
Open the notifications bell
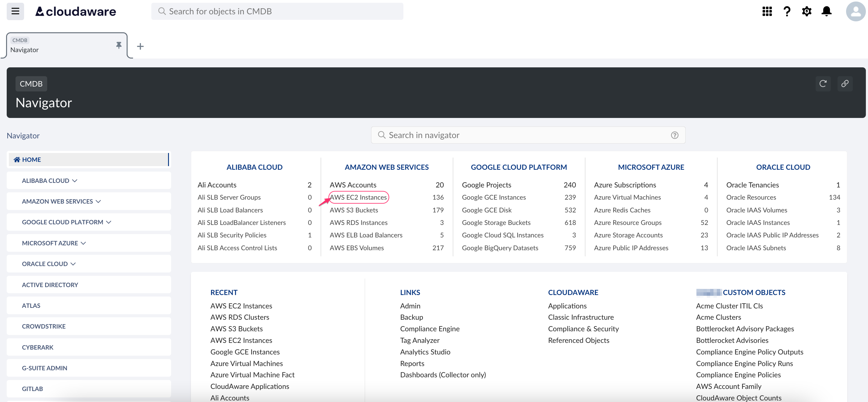click(x=827, y=11)
